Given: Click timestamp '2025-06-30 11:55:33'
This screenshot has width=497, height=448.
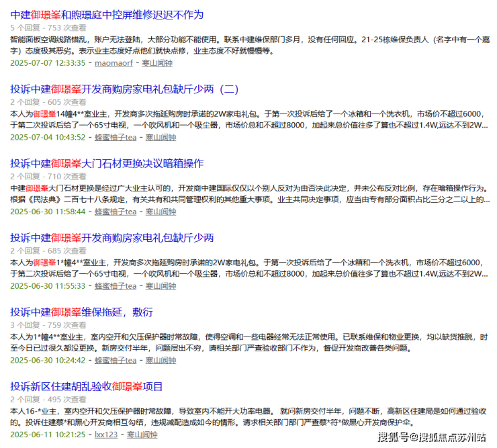Looking at the screenshot, I should pos(48,286).
